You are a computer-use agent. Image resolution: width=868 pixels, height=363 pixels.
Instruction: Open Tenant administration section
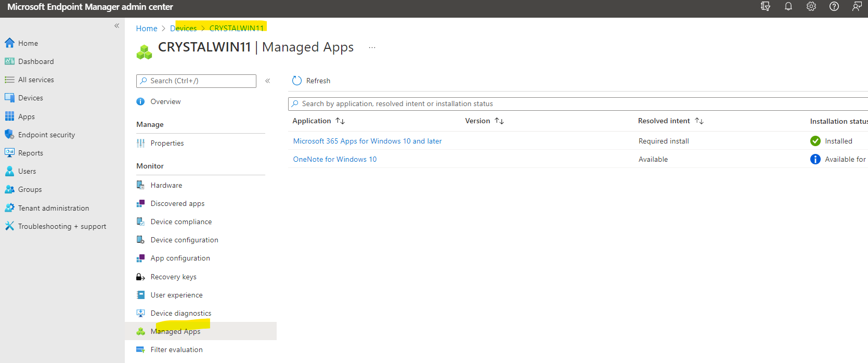tap(54, 208)
